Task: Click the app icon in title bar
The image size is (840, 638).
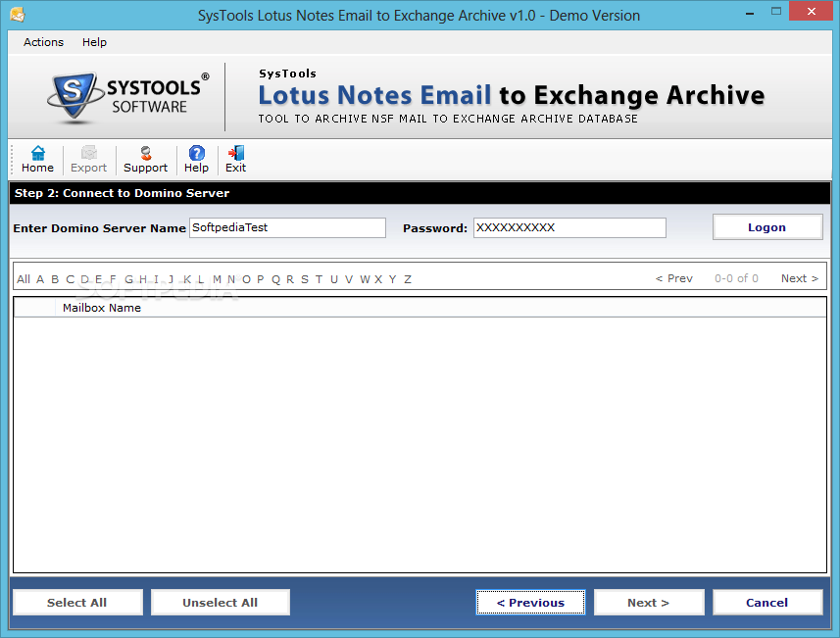Action: tap(17, 15)
